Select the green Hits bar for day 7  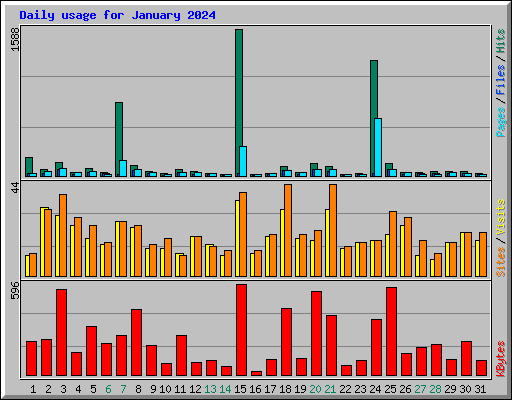tap(119, 139)
